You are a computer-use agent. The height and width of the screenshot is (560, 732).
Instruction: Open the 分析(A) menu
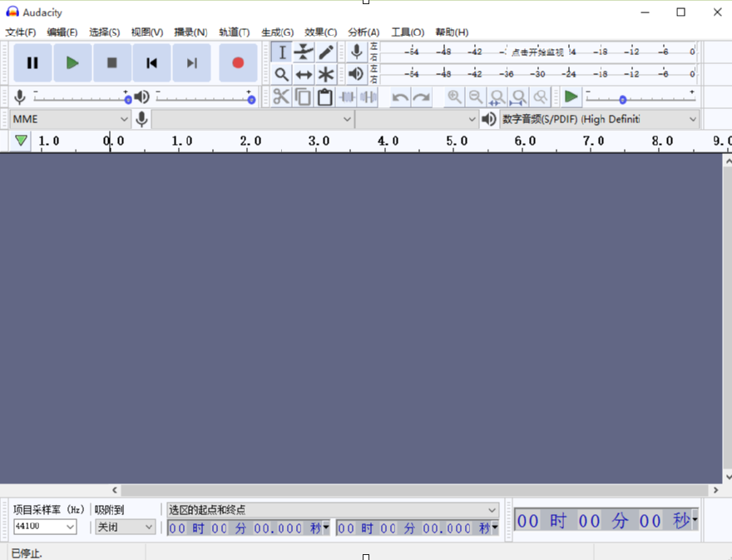364,32
